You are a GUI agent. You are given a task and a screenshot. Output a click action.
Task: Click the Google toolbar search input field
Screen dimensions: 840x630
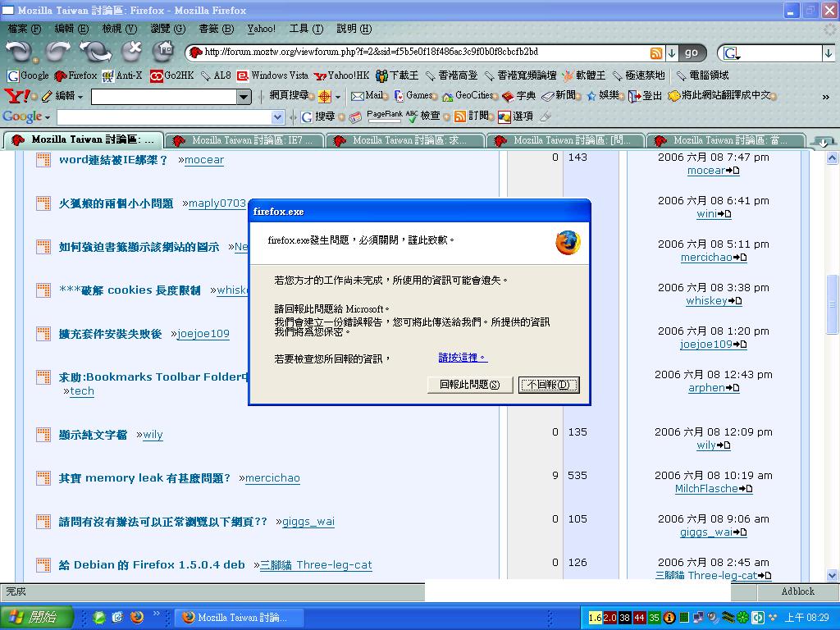(x=164, y=116)
